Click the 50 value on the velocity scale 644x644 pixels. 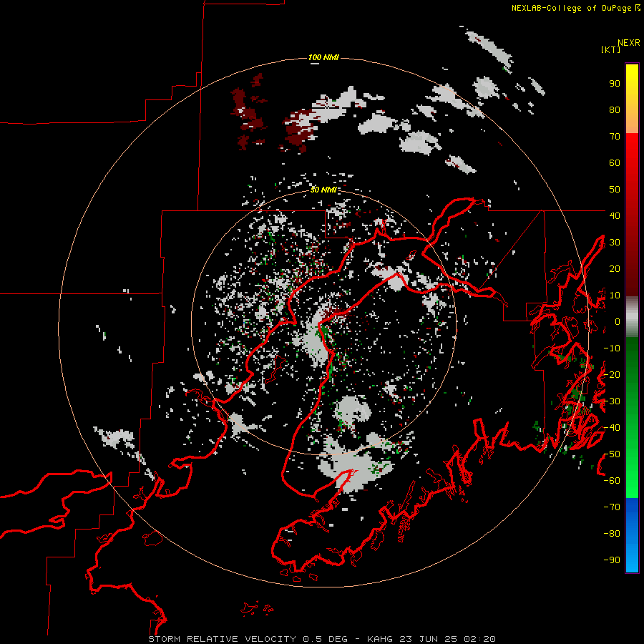[615, 190]
